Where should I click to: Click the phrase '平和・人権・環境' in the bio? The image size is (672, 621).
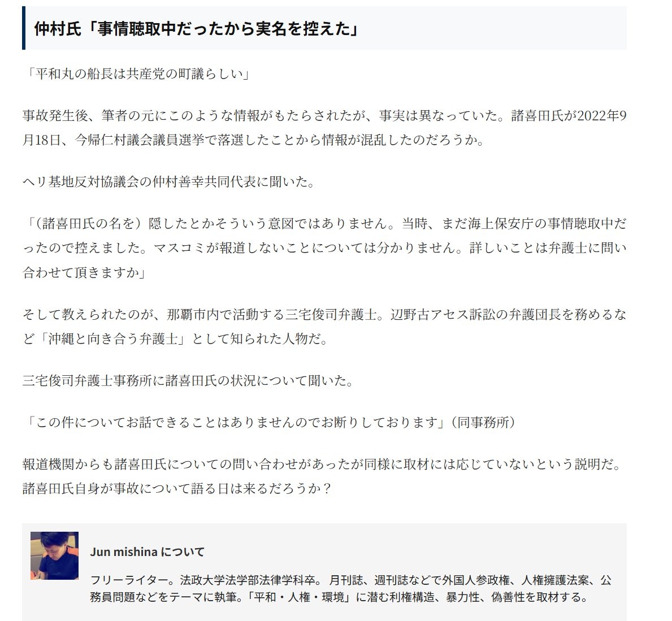(x=299, y=597)
